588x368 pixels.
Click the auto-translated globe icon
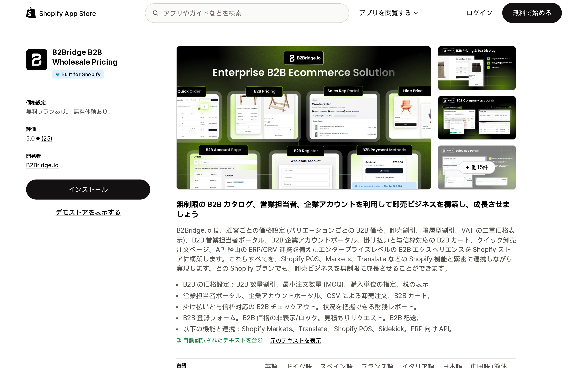(x=179, y=340)
